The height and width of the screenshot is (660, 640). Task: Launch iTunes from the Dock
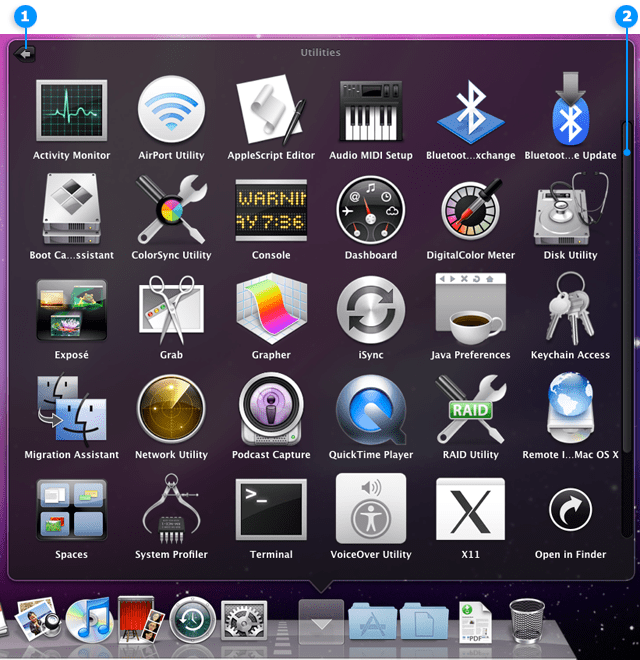88,618
